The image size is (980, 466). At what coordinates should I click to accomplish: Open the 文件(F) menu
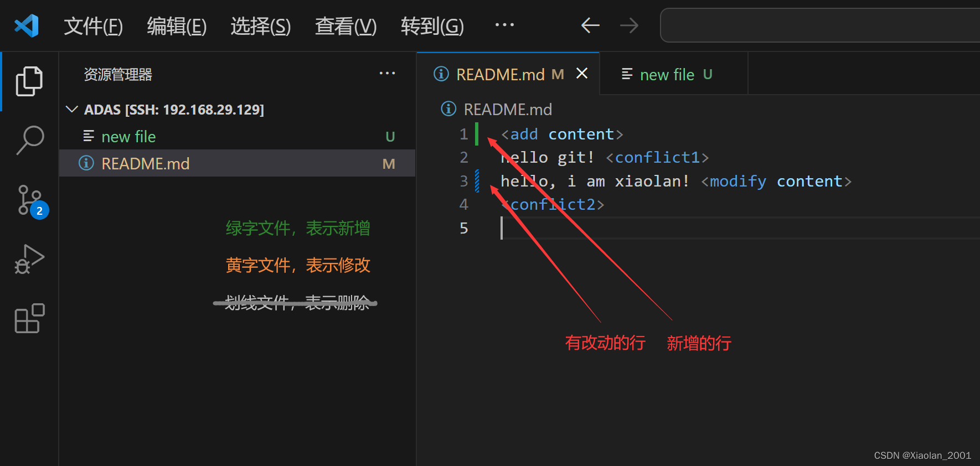93,26
